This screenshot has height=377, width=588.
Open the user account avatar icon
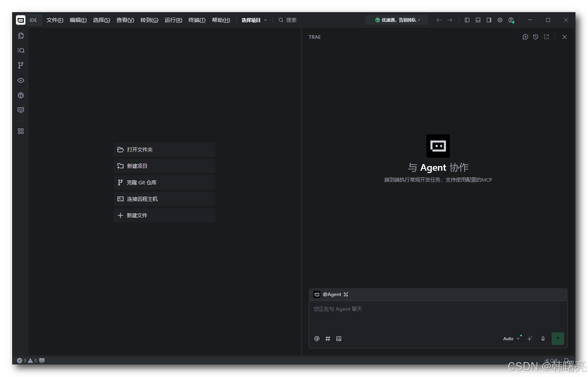[511, 20]
